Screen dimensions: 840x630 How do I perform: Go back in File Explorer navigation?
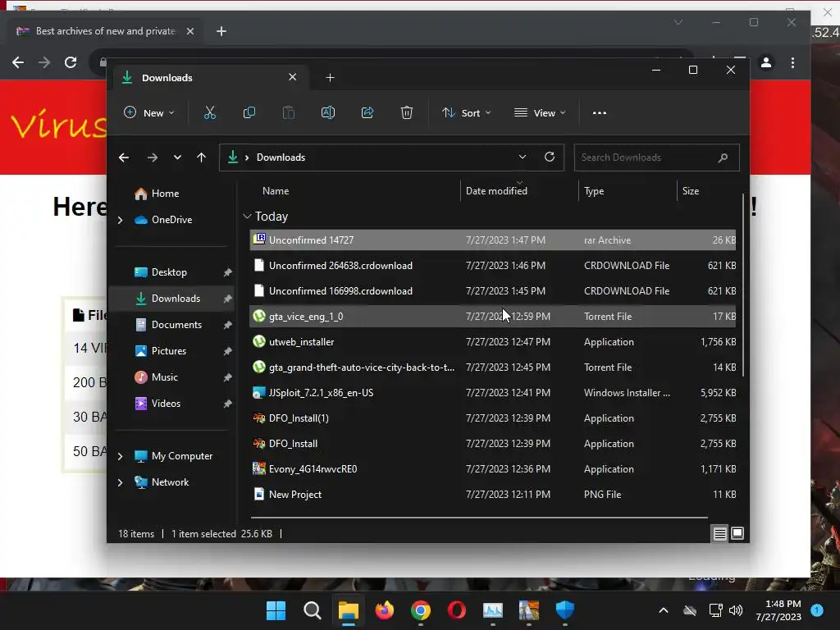[x=124, y=157]
